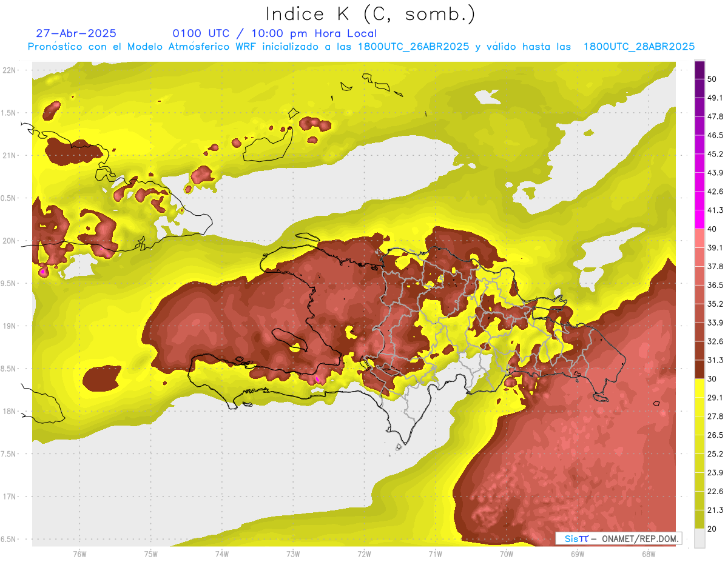728x562 pixels.
Task: Click the colorbar value '27.8'
Action: click(715, 416)
